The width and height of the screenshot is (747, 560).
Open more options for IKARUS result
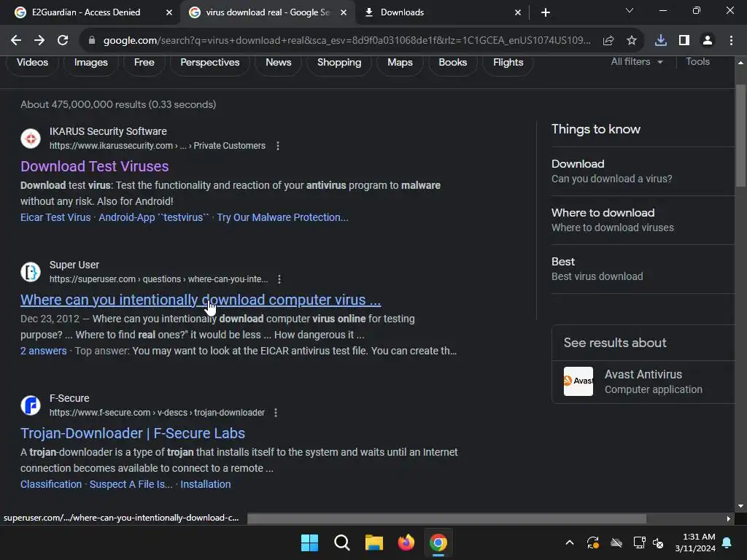point(278,146)
